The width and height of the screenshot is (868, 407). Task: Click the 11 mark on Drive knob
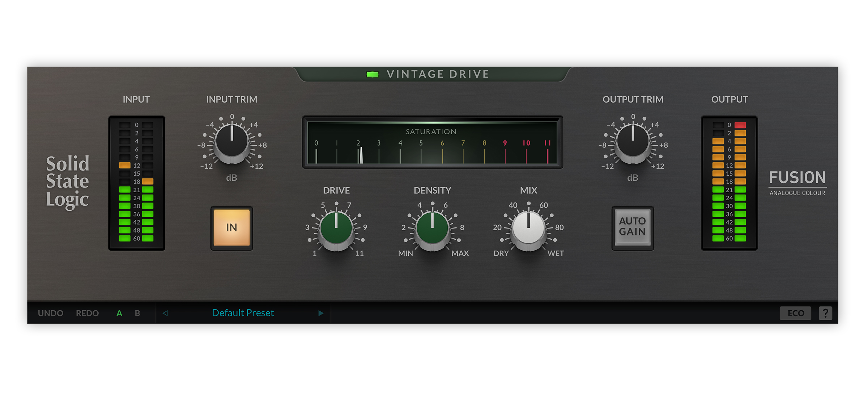click(359, 253)
